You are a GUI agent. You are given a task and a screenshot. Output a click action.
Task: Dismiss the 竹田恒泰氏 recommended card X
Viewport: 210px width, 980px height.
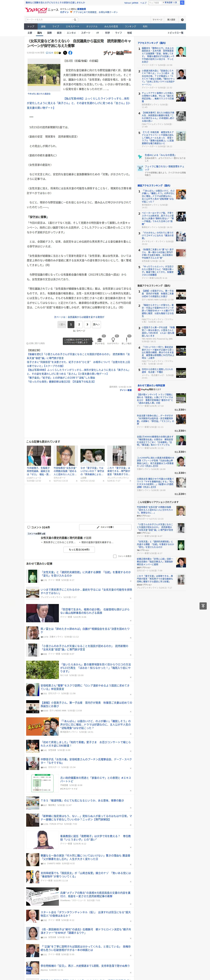(77, 481)
